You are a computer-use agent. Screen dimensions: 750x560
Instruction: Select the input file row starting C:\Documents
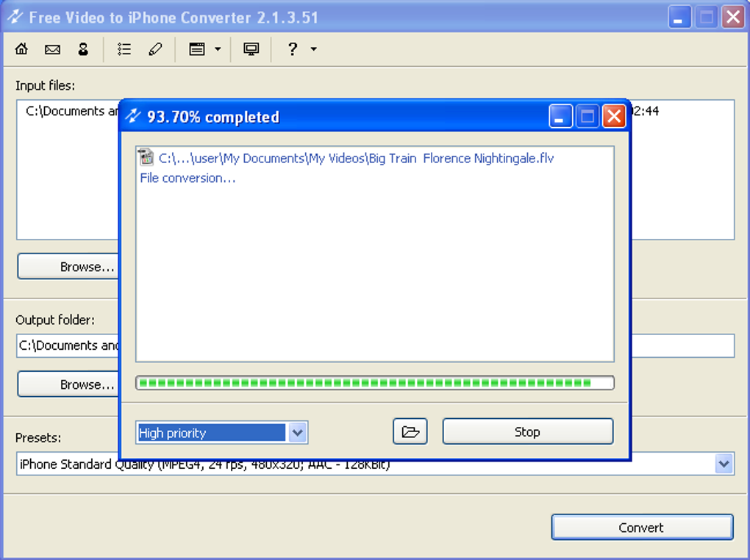click(72, 111)
